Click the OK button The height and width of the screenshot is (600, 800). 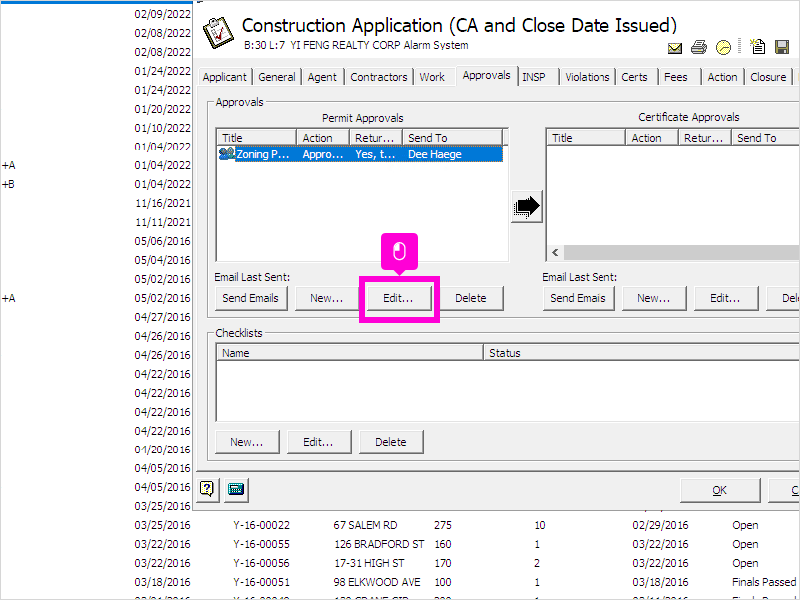point(719,490)
